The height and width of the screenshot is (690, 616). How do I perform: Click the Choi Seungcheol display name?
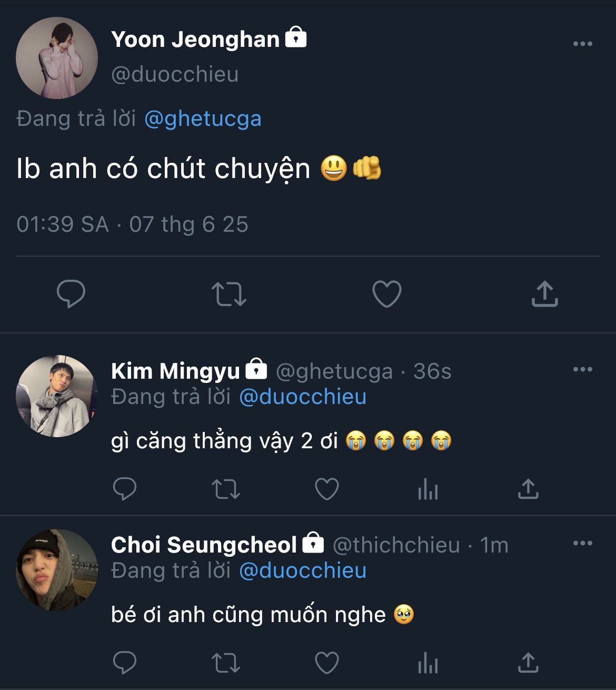pos(204,545)
